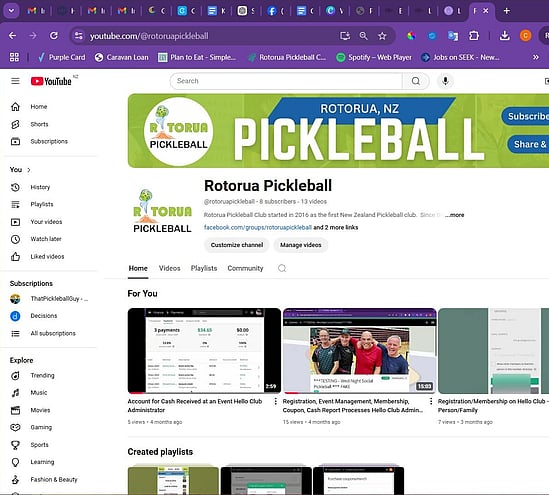Open the Purple Card bookmark
The width and height of the screenshot is (549, 495).
62,57
